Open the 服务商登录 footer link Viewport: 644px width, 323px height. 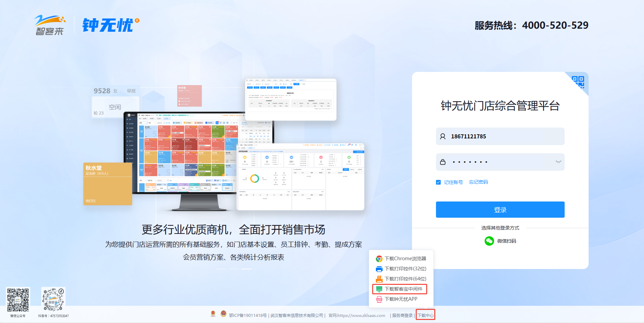click(x=402, y=316)
